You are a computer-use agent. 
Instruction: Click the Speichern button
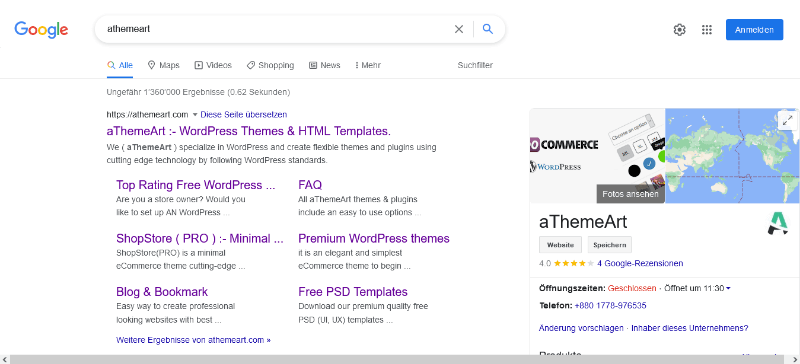pyautogui.click(x=610, y=245)
